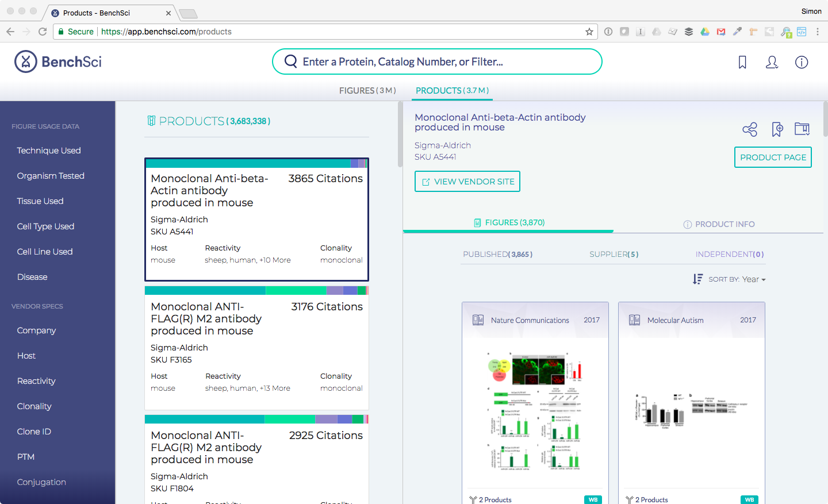Click journal icon on Nature Communications card
828x504 pixels.
click(478, 320)
